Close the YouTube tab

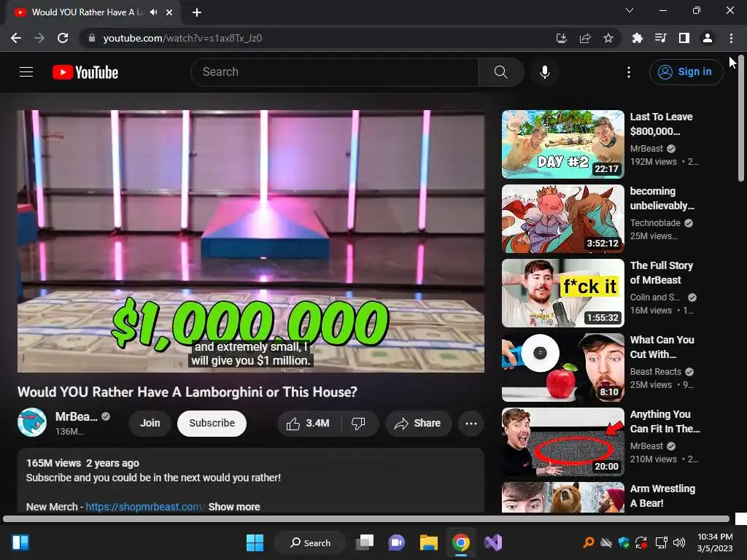click(169, 12)
